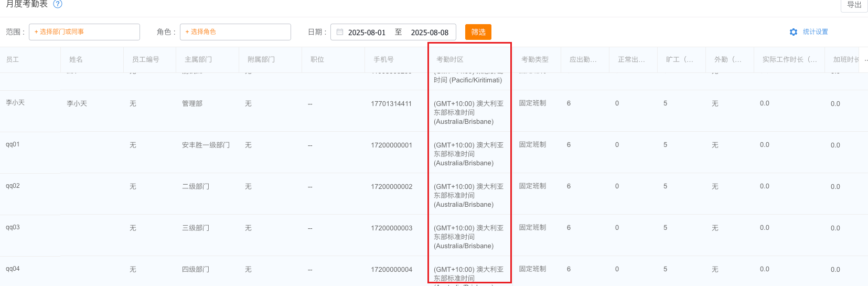Click 三级部门 department cell for qq03
Viewport: 868px width, 286px height.
coord(196,228)
